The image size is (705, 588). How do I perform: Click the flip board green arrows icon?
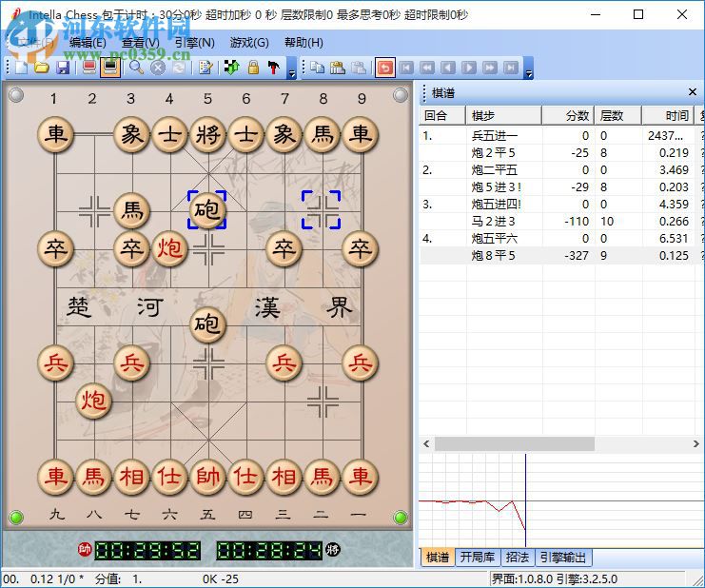click(232, 68)
